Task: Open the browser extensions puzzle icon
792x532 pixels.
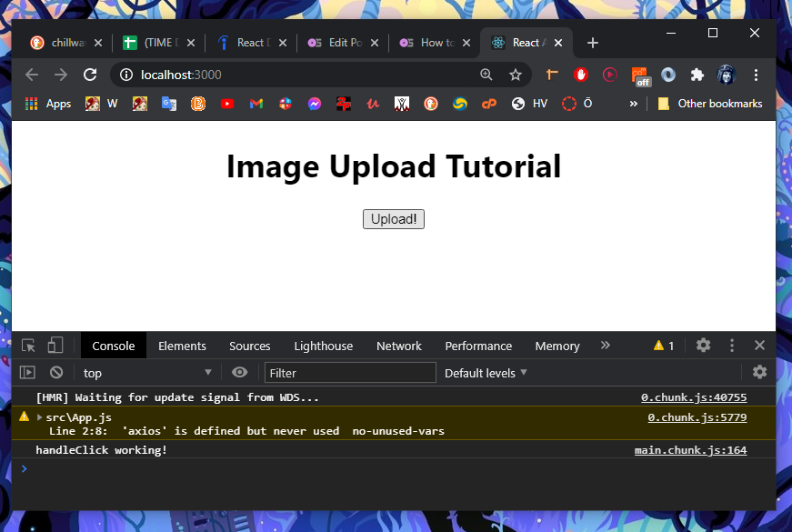Action: [698, 75]
